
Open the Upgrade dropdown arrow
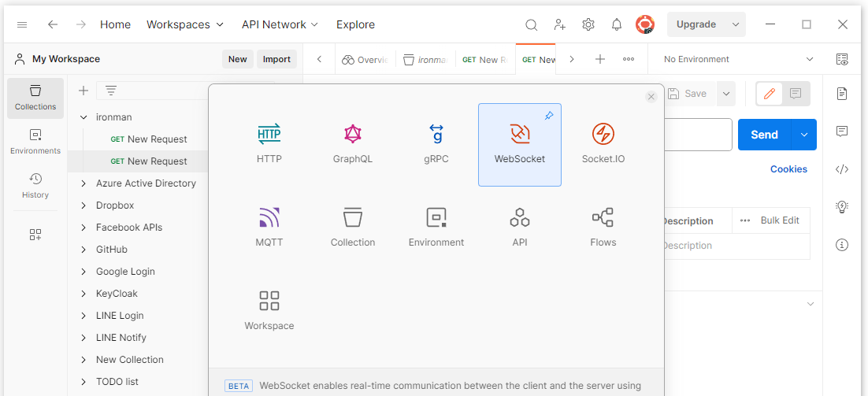pyautogui.click(x=735, y=24)
